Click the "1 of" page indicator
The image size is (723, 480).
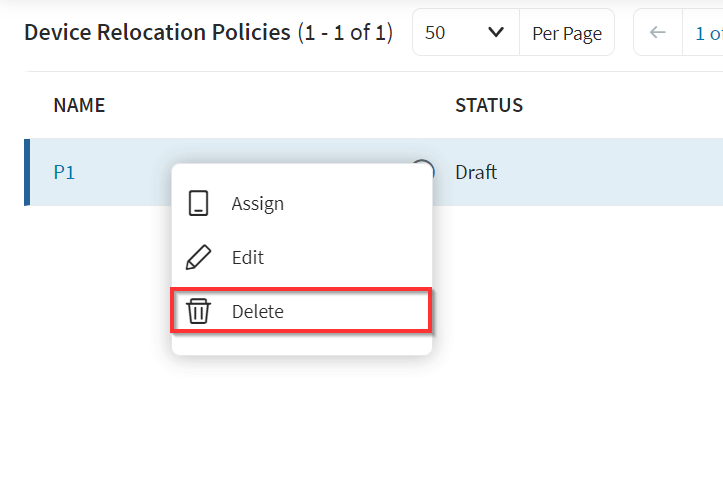pyautogui.click(x=708, y=33)
